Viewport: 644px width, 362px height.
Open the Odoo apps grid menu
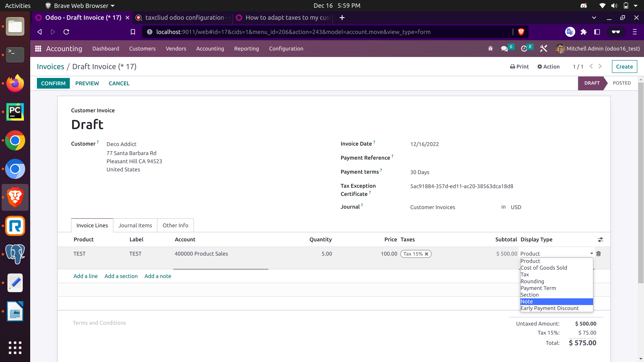coord(38,48)
